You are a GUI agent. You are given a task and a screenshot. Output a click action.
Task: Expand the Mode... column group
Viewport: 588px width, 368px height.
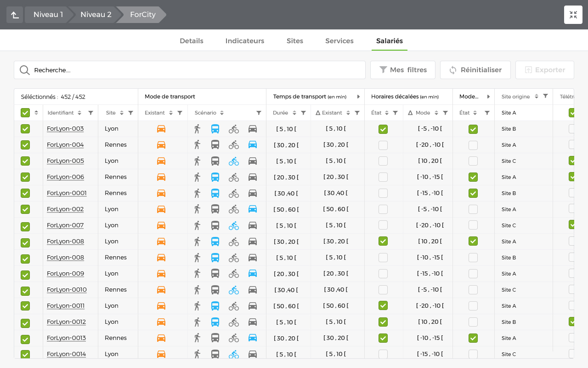click(488, 97)
